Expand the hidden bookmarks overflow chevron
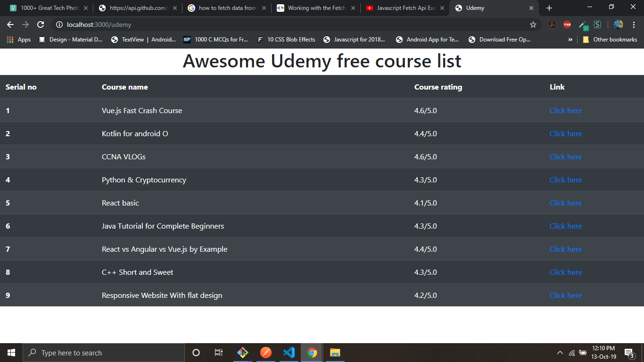 point(570,40)
